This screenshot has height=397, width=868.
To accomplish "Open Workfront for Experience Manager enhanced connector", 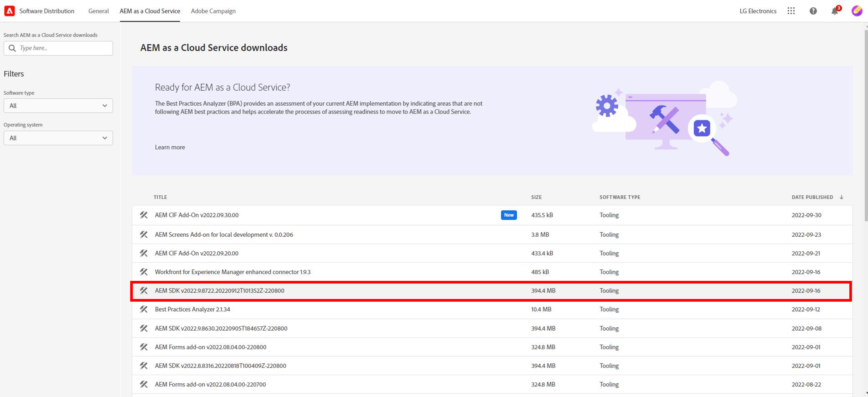I will tap(233, 272).
